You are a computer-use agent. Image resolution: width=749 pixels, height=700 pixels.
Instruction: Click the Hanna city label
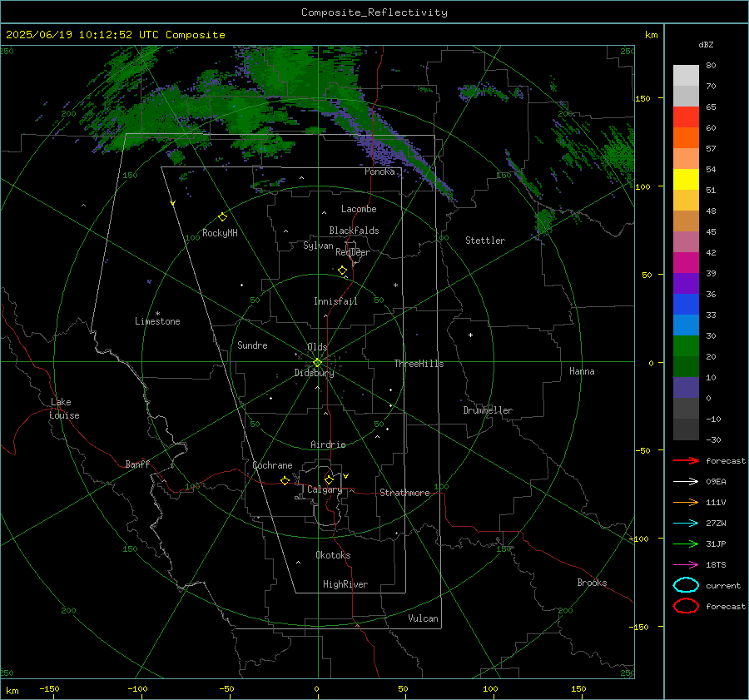click(582, 371)
